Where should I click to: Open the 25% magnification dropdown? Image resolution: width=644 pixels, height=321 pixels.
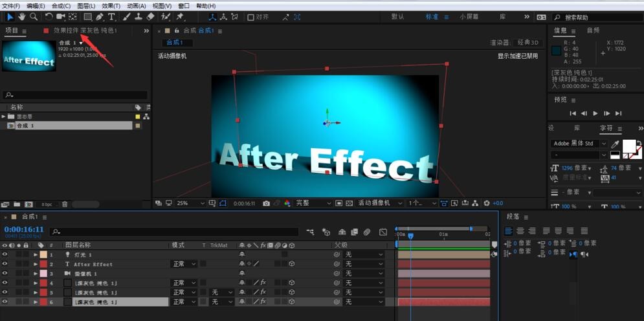[x=190, y=203]
